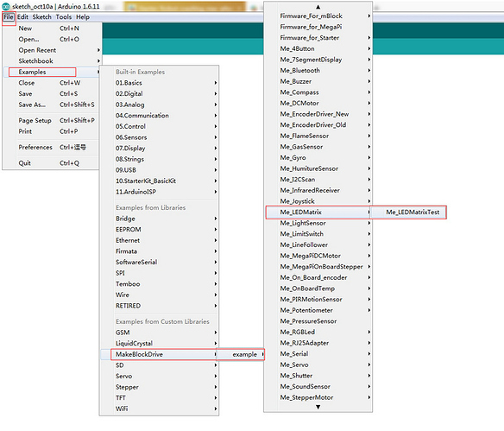Screen dimensions: 504x431
Task: Select the Temboo library examples
Action: (x=160, y=284)
